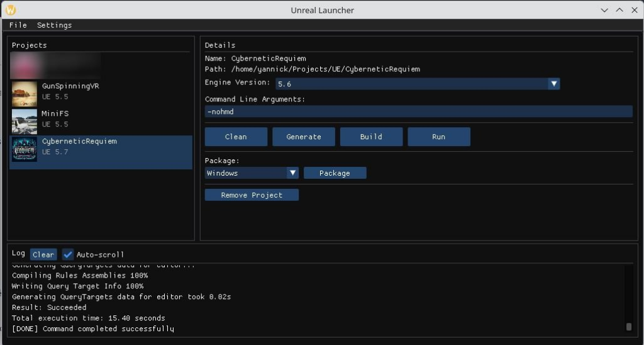Toggle the Auto-scroll checkbox
The width and height of the screenshot is (644, 345).
coord(68,254)
